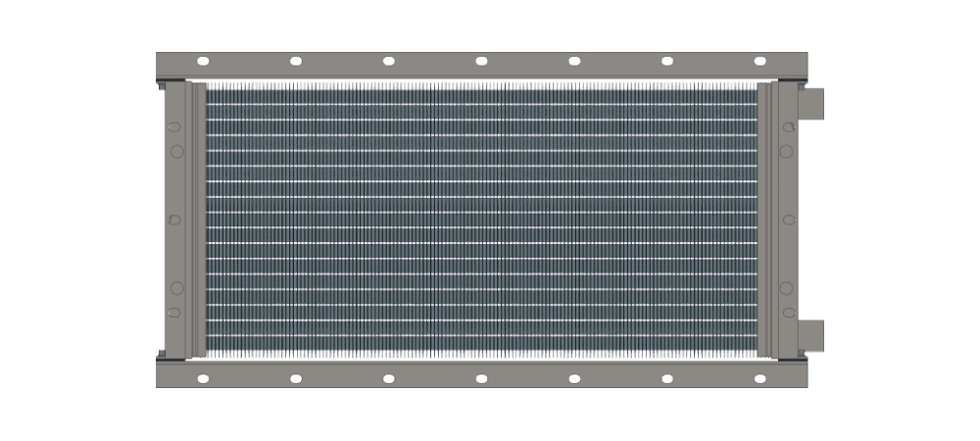Select second hole from left on top flange
This screenshot has height=441, width=980.
click(296, 61)
